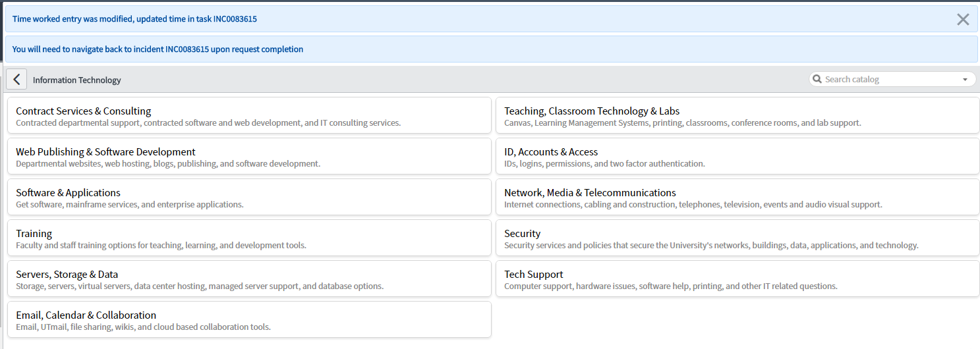The height and width of the screenshot is (349, 980).
Task: Open the Tech Support category
Action: coord(737,279)
